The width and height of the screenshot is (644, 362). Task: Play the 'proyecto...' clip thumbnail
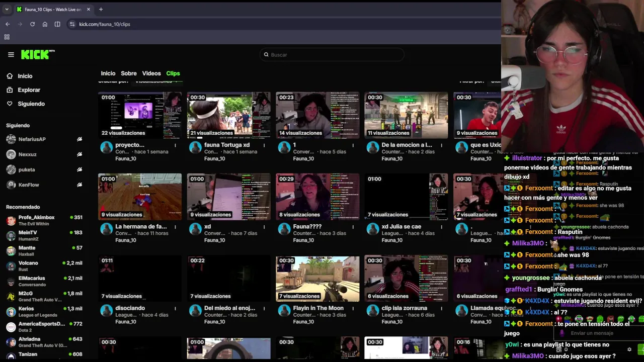(x=140, y=115)
